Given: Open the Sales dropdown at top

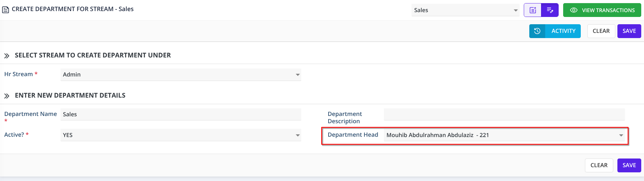Looking at the screenshot, I should tap(515, 10).
